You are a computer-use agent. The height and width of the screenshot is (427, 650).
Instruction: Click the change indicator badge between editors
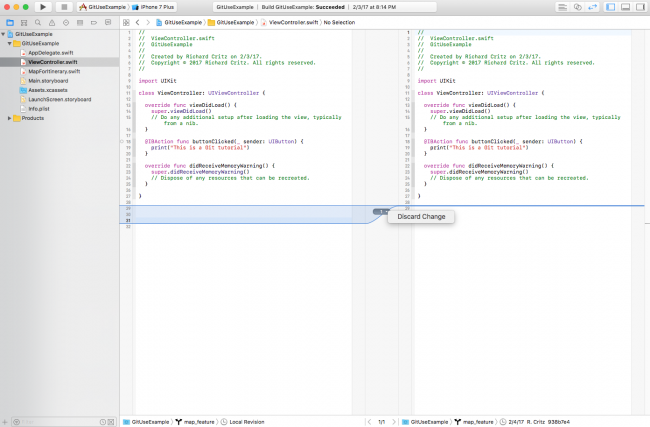(381, 212)
